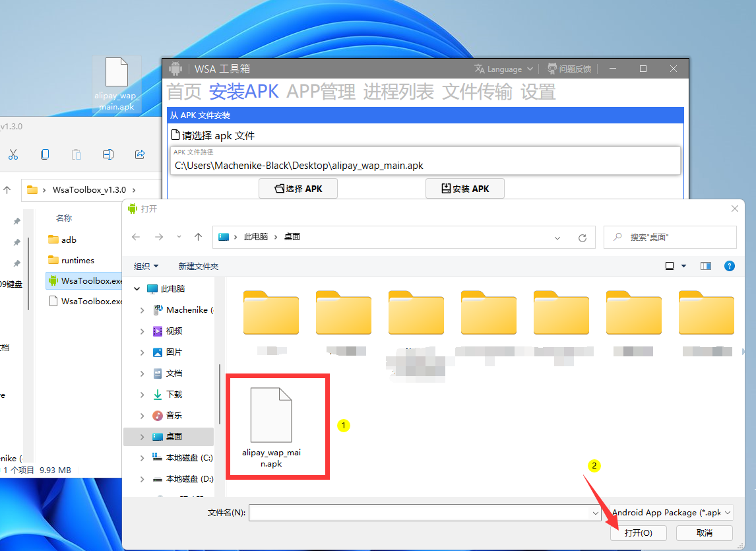Select 视频 in the navigation tree
756x551 pixels.
(x=174, y=331)
